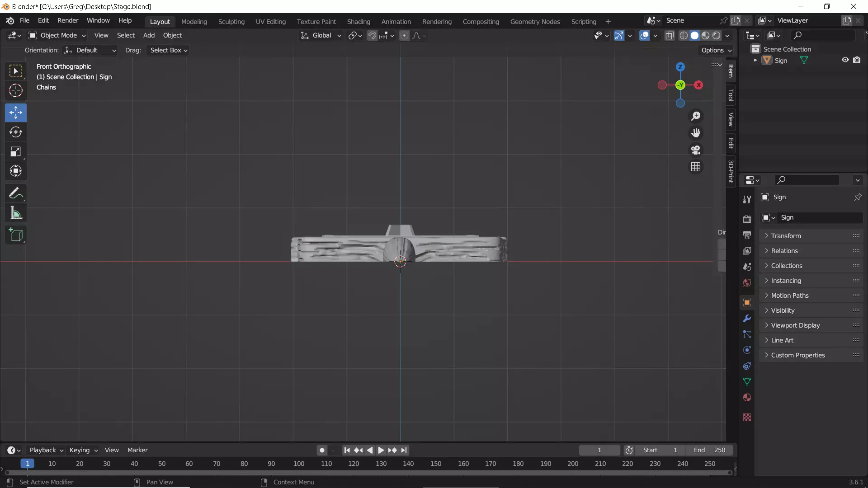Open the Material properties tab icon

coord(747,398)
